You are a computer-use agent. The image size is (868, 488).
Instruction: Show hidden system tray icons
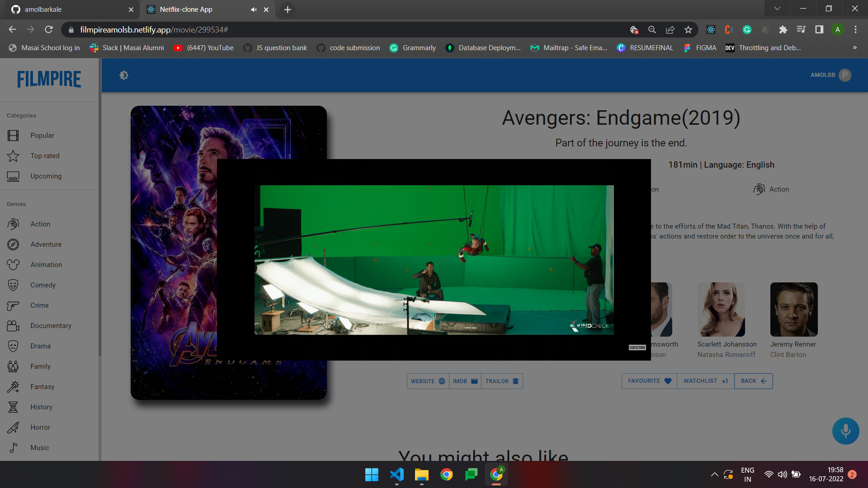(x=714, y=474)
